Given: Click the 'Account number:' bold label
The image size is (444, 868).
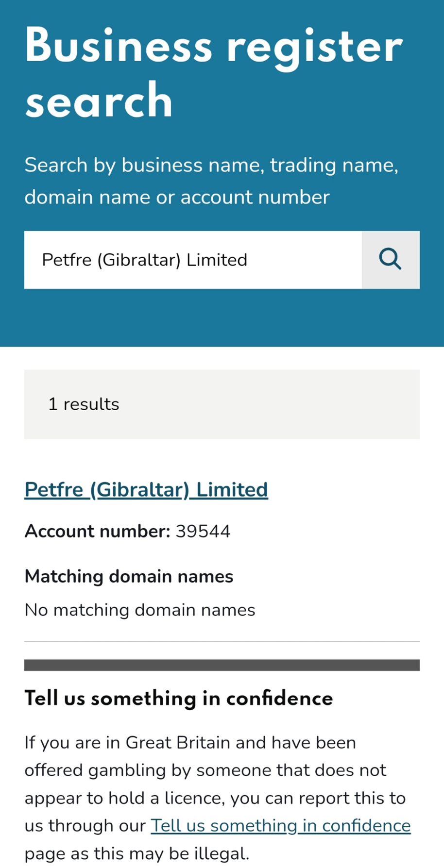Looking at the screenshot, I should pos(97,531).
